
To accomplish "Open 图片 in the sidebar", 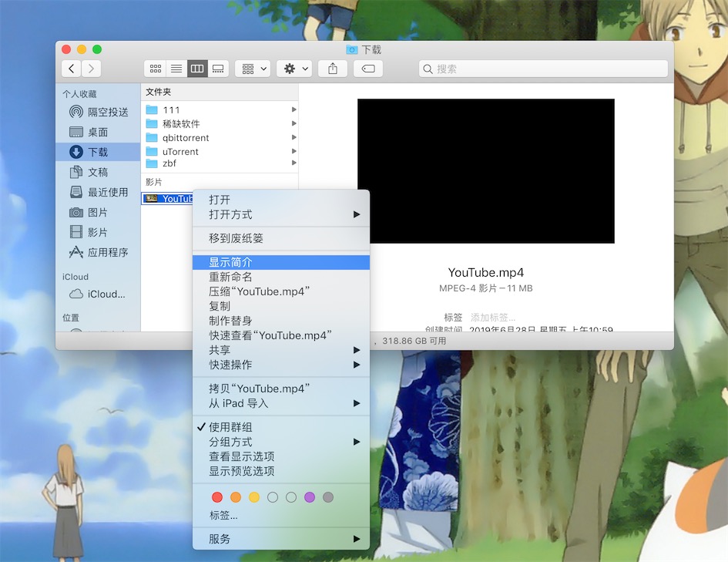I will 98,212.
